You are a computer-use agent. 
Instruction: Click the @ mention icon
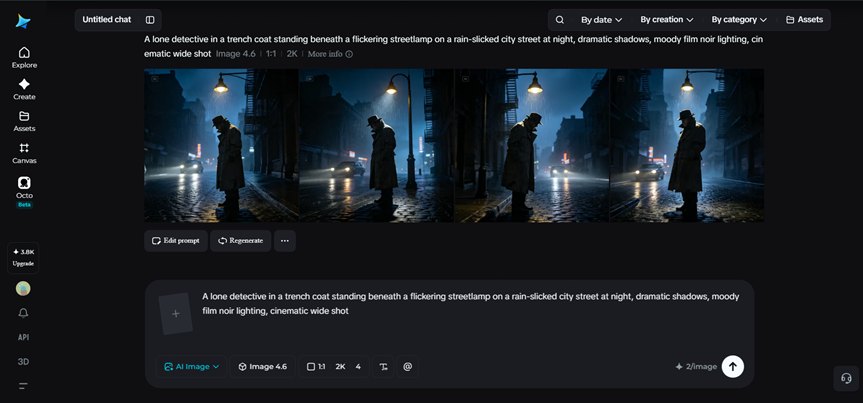click(407, 367)
